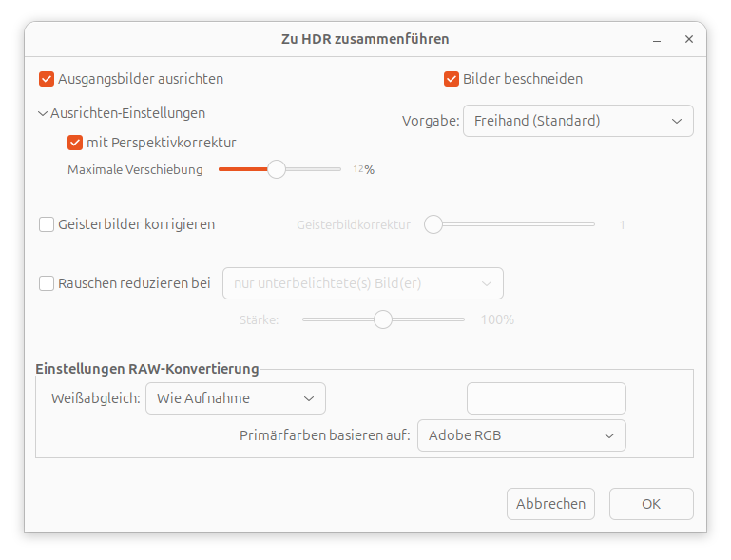Open the nur unterbelichtete(s) Bild(er) dropdown
The width and height of the screenshot is (731, 560).
click(x=362, y=283)
